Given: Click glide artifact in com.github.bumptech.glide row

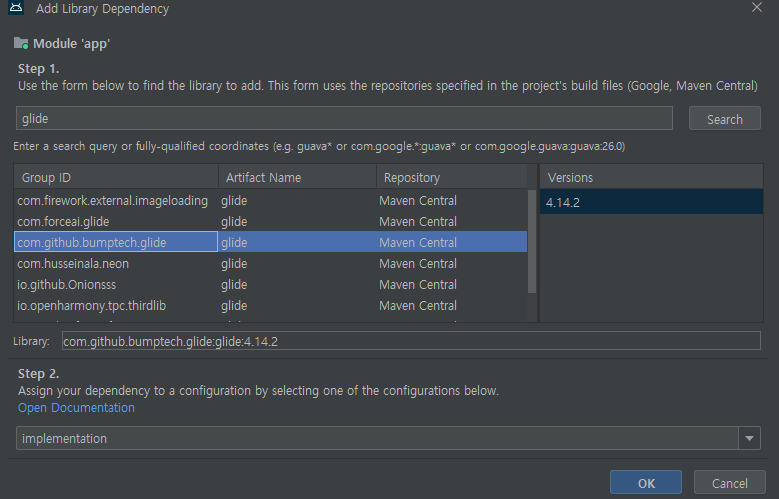Looking at the screenshot, I should pyautogui.click(x=234, y=242).
